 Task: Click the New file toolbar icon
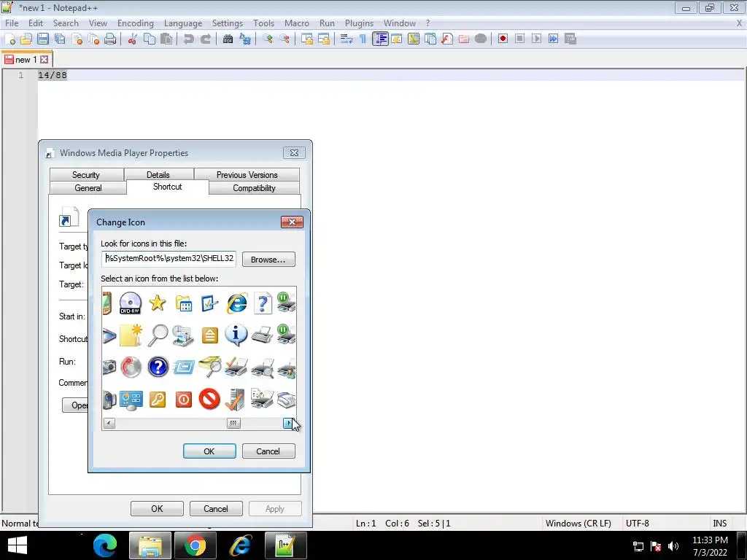(9, 39)
